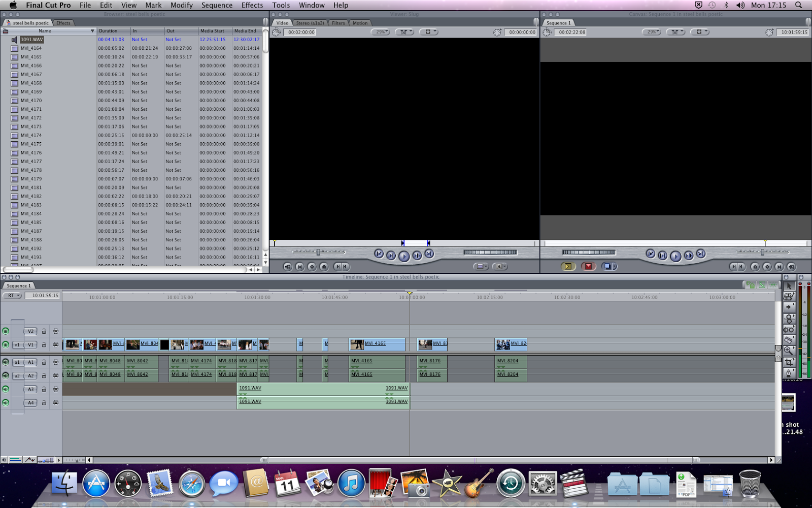Select the Zoom magnifier tool
Image resolution: width=812 pixels, height=508 pixels.
pyautogui.click(x=789, y=351)
